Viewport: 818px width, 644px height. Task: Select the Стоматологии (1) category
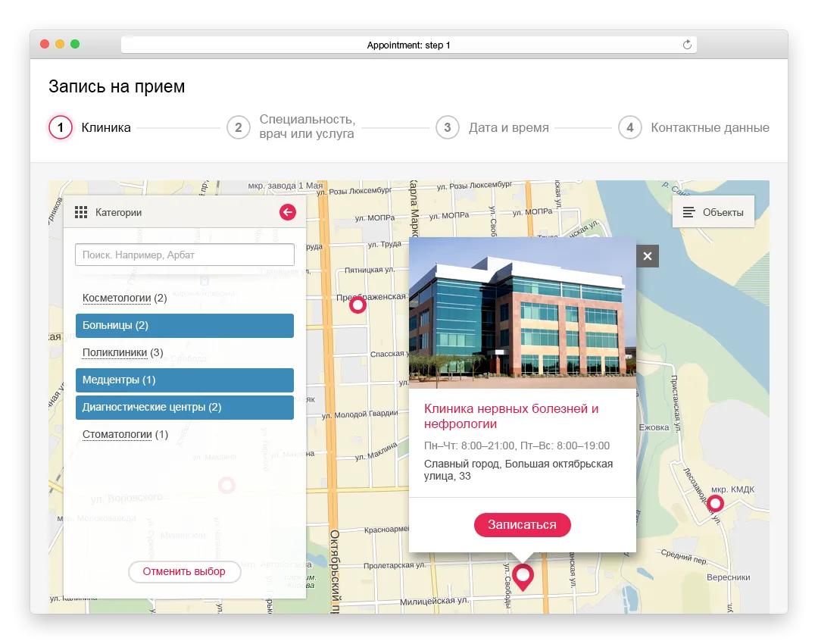coord(125,435)
